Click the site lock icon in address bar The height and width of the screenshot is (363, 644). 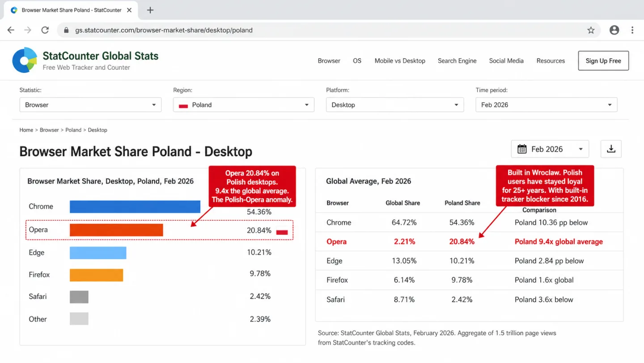(x=66, y=30)
